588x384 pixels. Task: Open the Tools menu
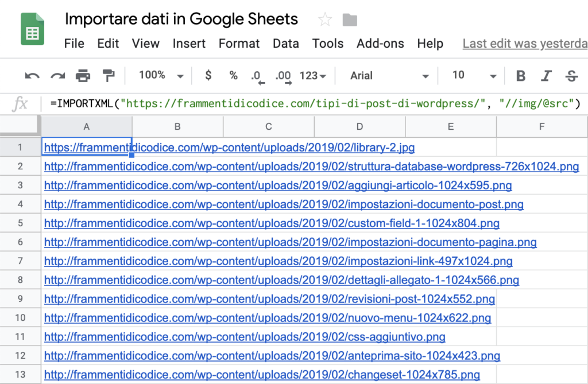pyautogui.click(x=328, y=44)
